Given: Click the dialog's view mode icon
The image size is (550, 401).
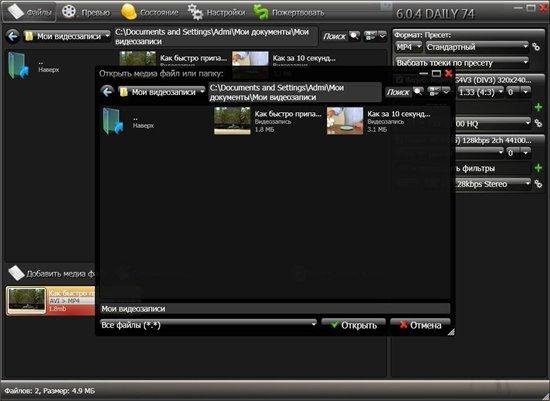Looking at the screenshot, I should click(x=434, y=92).
